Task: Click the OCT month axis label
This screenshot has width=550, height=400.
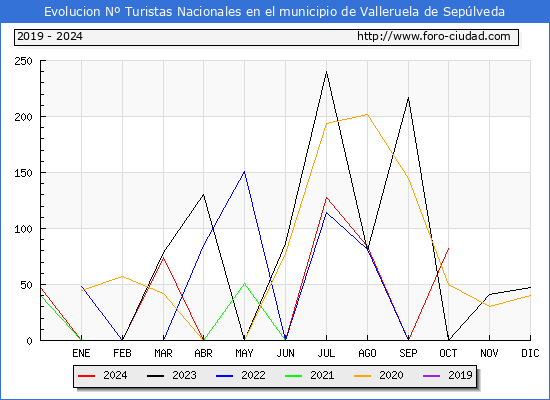Action: pyautogui.click(x=448, y=353)
